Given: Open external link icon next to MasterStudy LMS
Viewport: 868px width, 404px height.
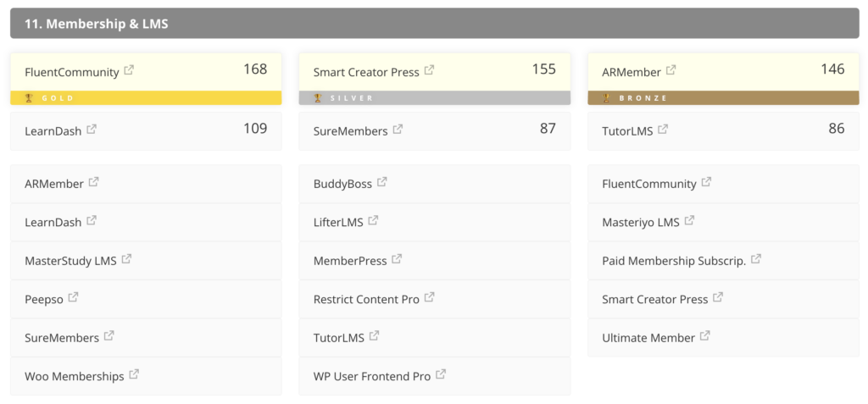Looking at the screenshot, I should tap(126, 259).
